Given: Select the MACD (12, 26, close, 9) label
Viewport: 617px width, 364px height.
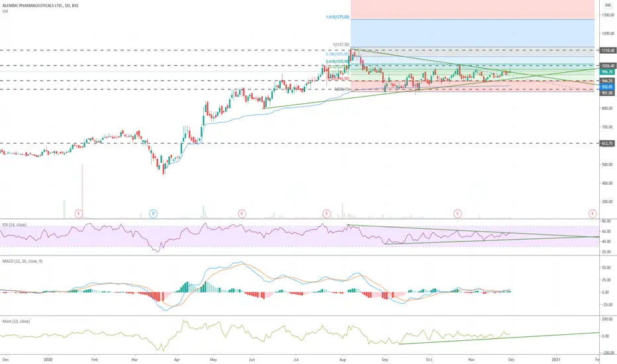Looking at the screenshot, I should click(x=23, y=261).
